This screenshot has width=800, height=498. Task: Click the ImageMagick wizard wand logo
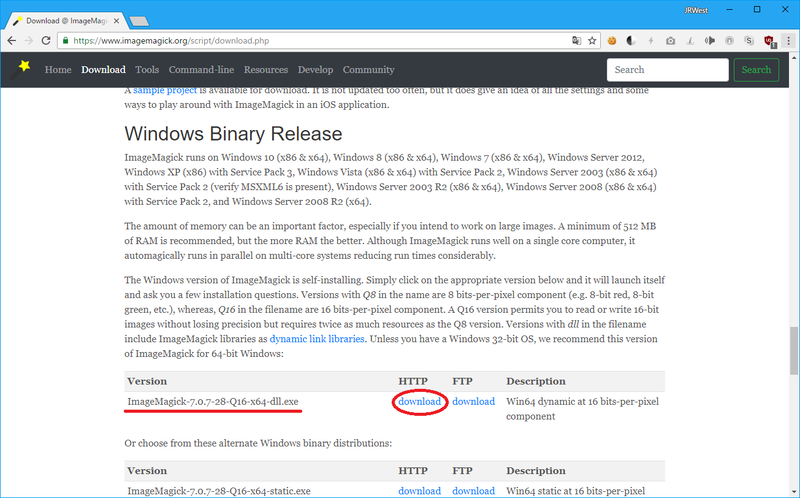click(21, 69)
